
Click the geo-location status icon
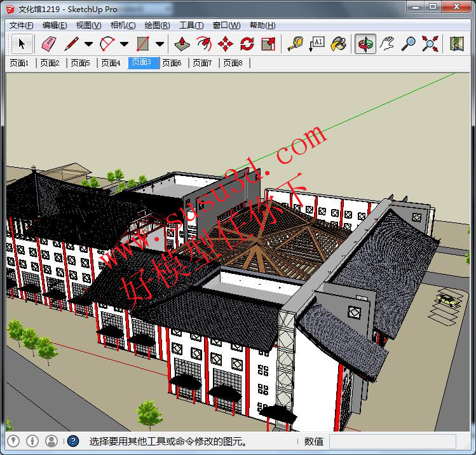pyautogui.click(x=13, y=441)
